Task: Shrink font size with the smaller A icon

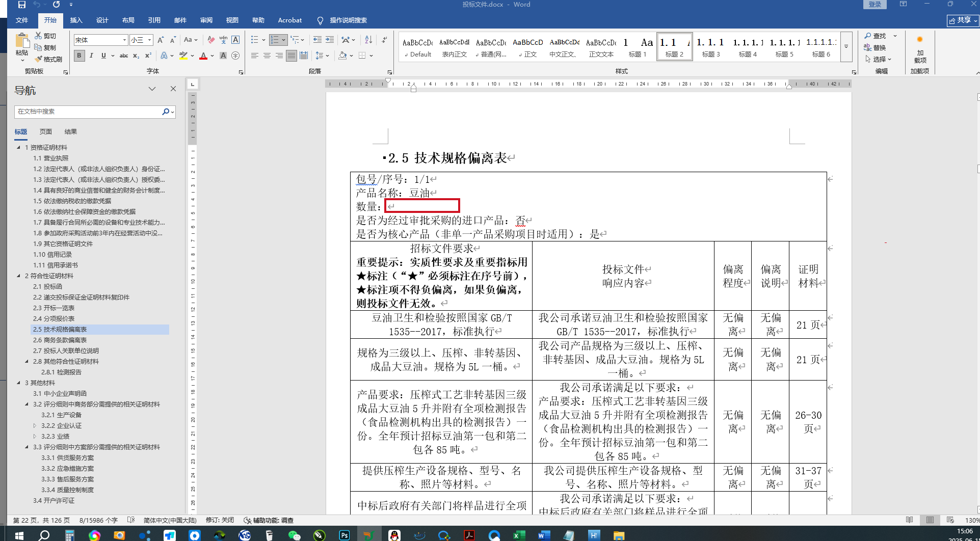Action: pyautogui.click(x=173, y=40)
